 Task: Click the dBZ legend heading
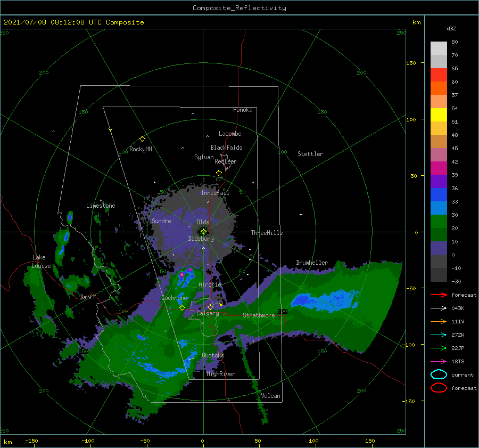coord(451,28)
